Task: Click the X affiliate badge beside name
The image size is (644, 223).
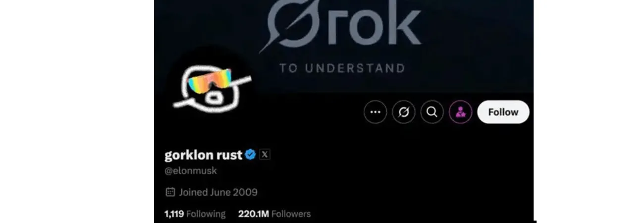Action: click(x=265, y=155)
